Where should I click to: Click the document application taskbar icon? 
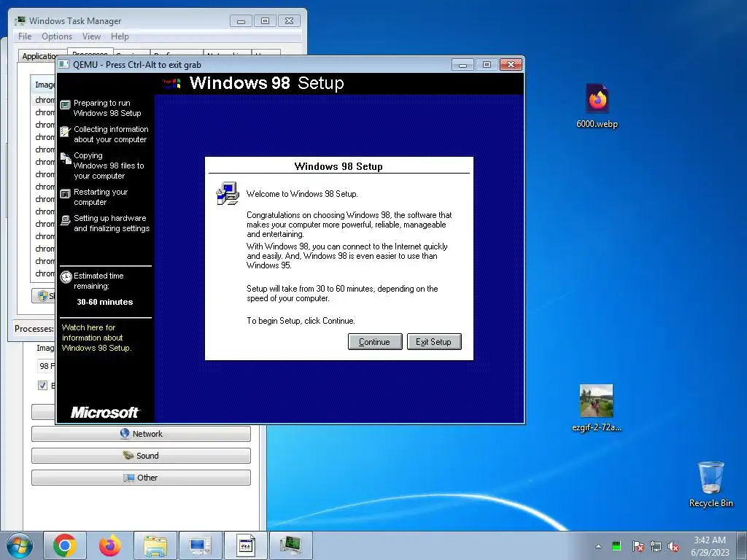pos(246,545)
